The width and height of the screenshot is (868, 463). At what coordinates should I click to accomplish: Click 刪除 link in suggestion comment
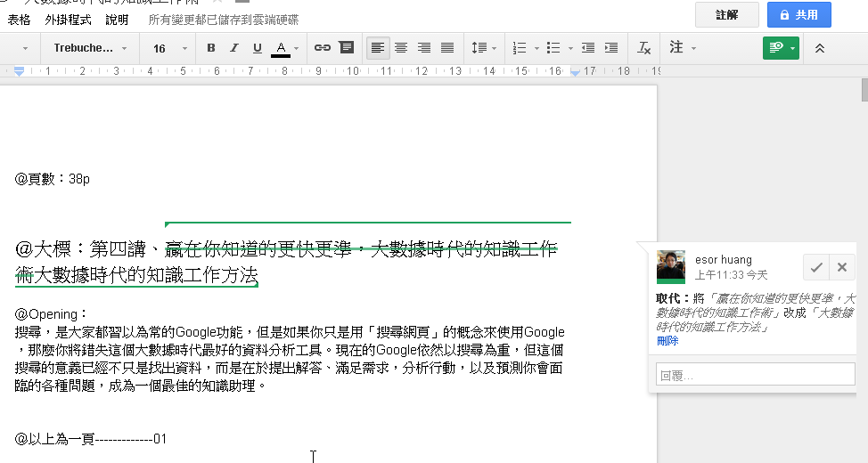pos(667,341)
